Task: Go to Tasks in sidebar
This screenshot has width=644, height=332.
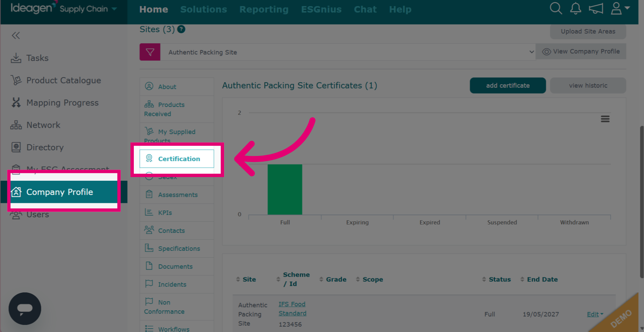Action: click(37, 58)
